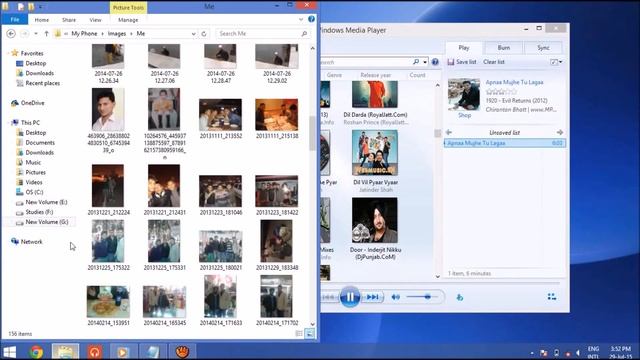Viewport: 640px width, 360px height.
Task: Click Images in the address path
Action: pyautogui.click(x=117, y=33)
